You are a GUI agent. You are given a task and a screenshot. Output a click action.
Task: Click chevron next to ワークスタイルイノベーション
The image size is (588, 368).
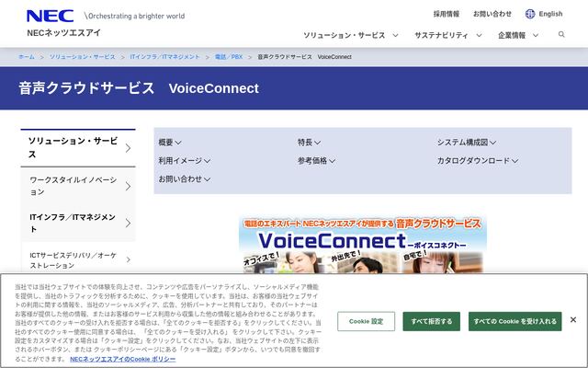[x=129, y=186]
